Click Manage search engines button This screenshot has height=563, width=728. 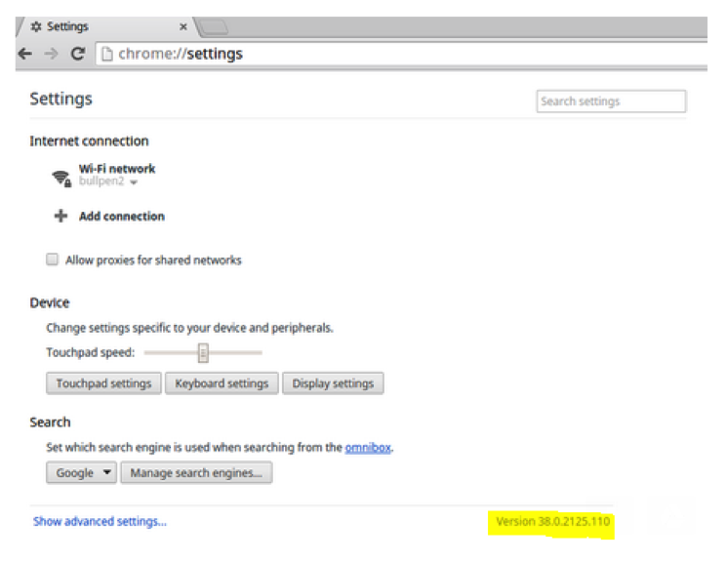coord(196,473)
